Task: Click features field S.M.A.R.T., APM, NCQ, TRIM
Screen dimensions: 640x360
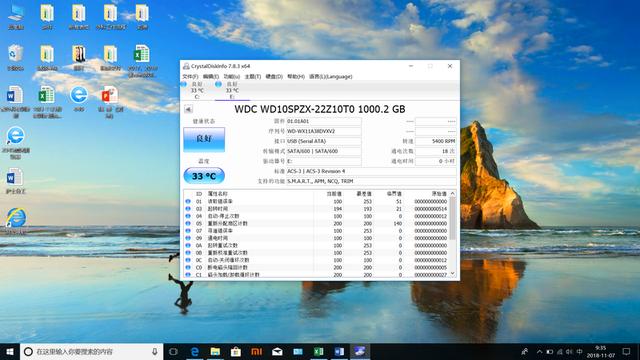Action: click(x=371, y=181)
